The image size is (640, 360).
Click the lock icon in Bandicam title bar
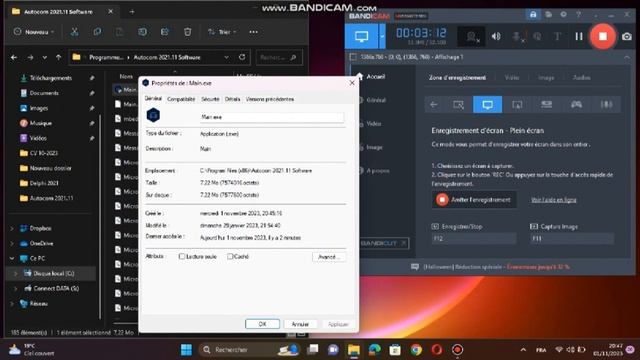533,15
